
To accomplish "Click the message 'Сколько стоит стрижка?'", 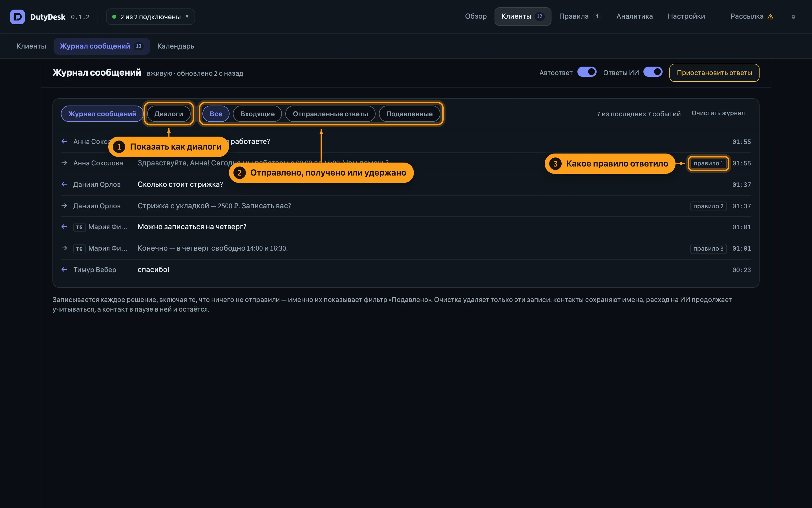I will point(180,185).
